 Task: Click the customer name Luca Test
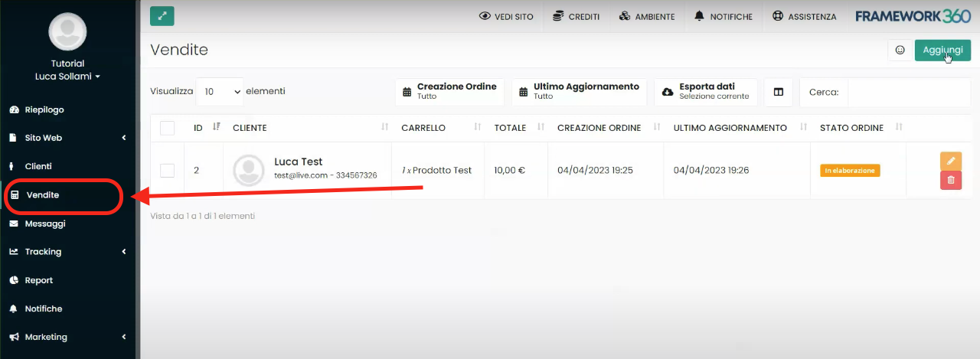(299, 162)
